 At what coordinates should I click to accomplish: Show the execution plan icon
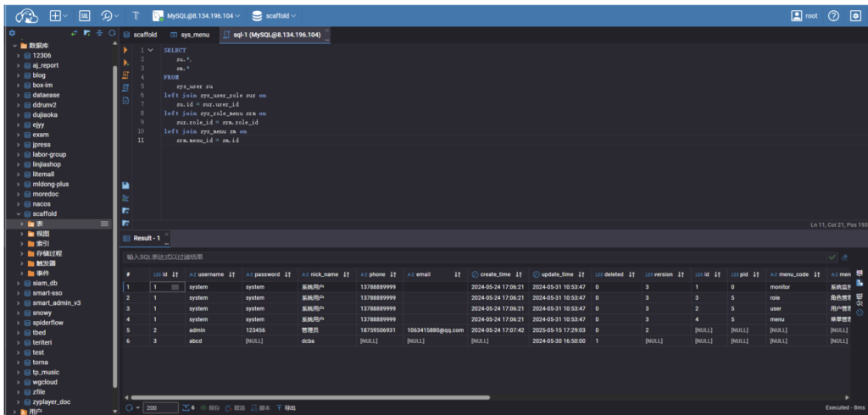(x=125, y=87)
